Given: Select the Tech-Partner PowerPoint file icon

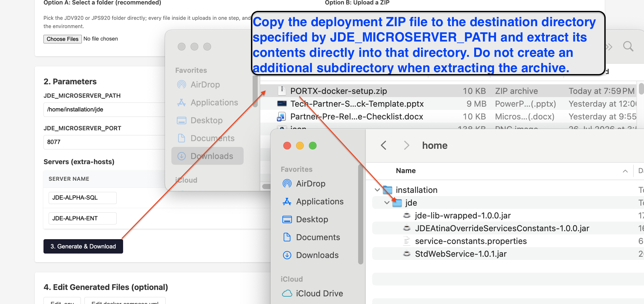Looking at the screenshot, I should click(282, 103).
